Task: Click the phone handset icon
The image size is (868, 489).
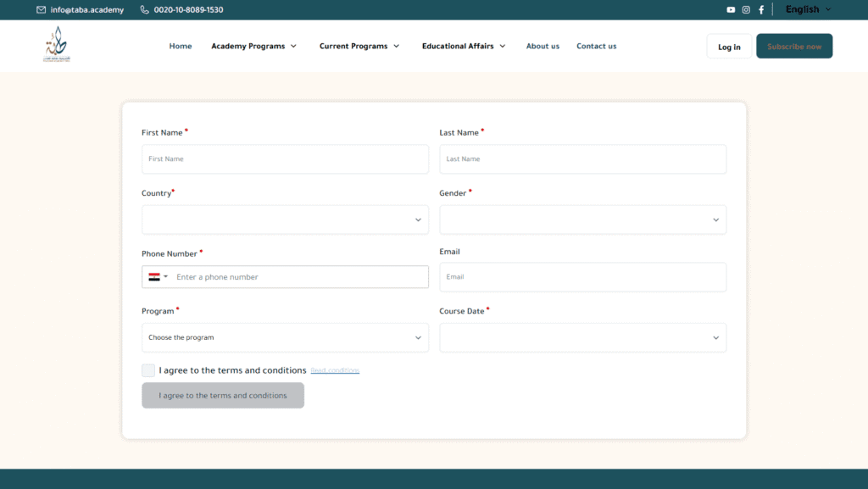Action: (145, 10)
